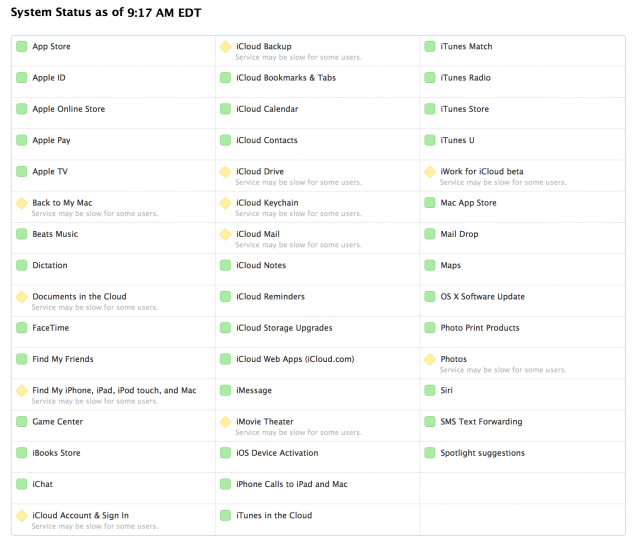Click yellow diamond beside iWork for iCloud beta
640x558 pixels.
tap(430, 171)
